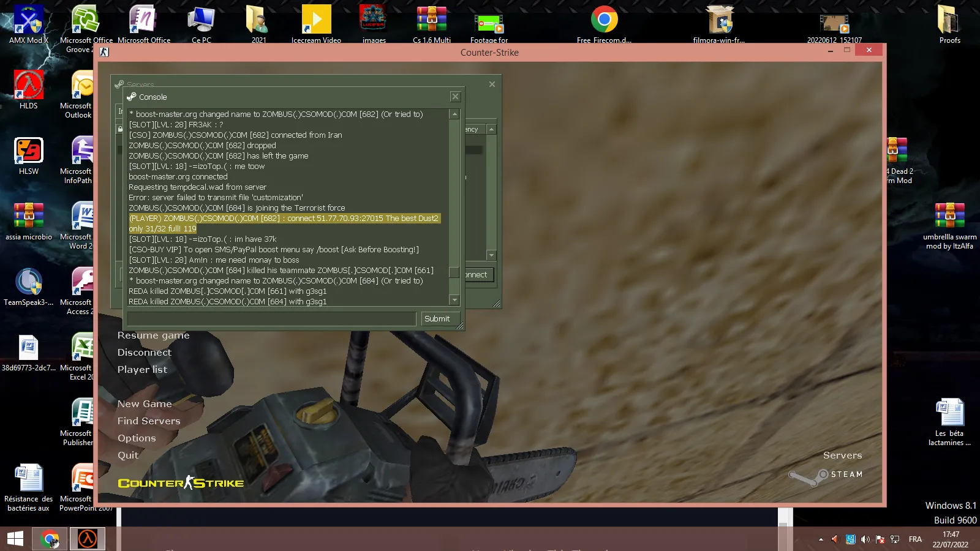
Task: Switch to Half-Life app in taskbar
Action: 88,539
